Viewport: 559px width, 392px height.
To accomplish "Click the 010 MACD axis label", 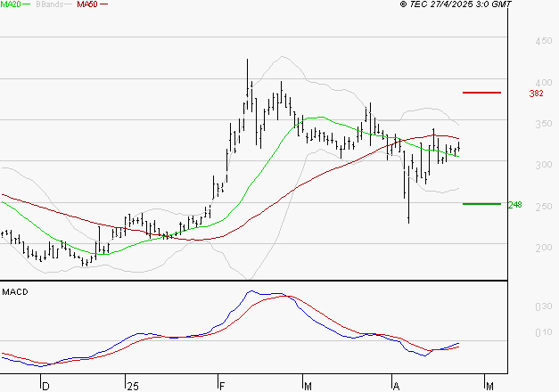I will tap(543, 332).
